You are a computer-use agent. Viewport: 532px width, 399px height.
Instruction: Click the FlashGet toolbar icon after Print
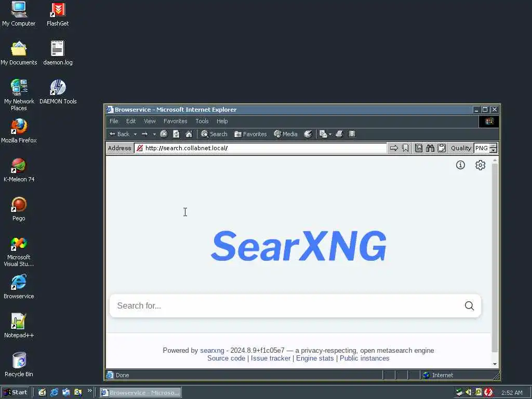point(352,134)
